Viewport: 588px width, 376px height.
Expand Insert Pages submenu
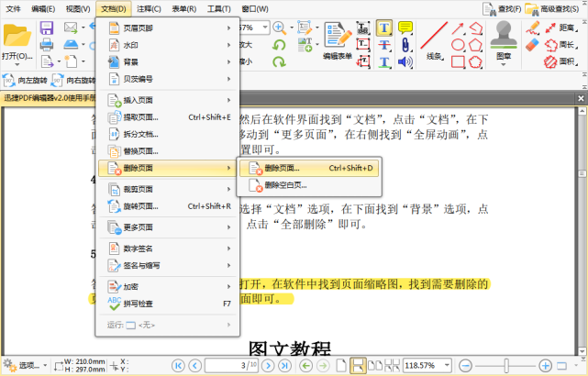point(168,100)
